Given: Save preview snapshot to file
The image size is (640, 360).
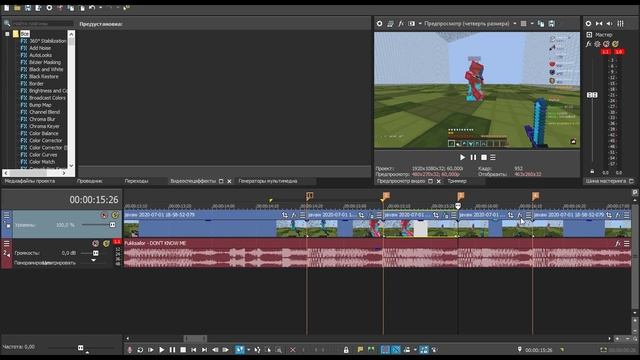Looking at the screenshot, I should [551, 24].
